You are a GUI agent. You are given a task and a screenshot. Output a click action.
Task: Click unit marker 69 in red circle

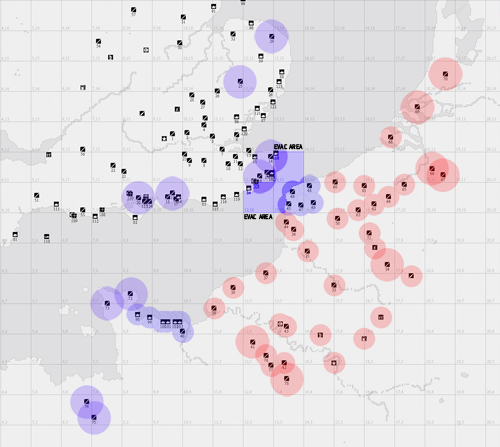coord(417,107)
